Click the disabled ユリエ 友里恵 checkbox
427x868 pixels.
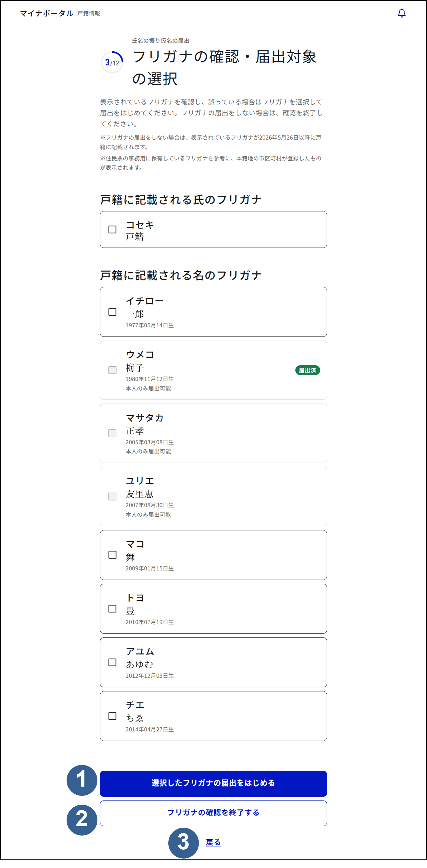112,496
